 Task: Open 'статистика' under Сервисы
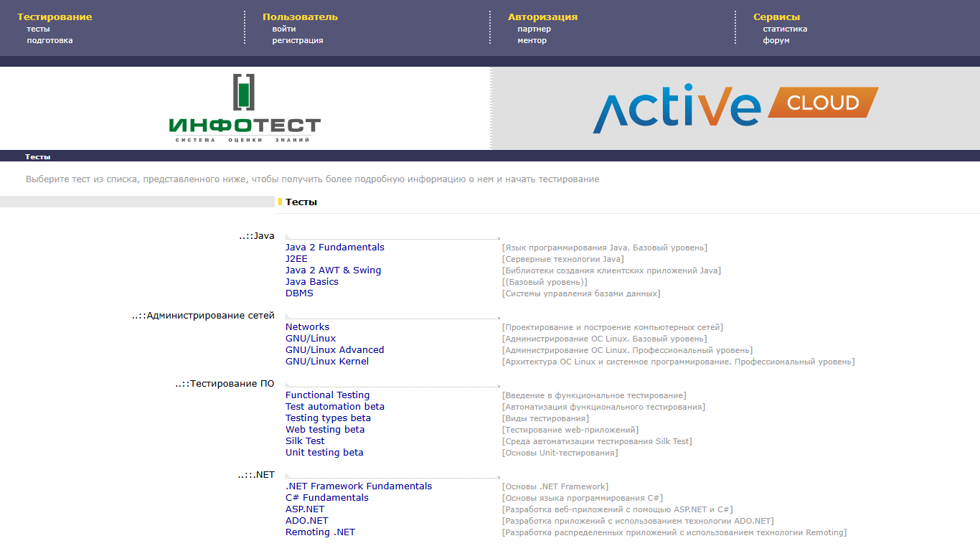tap(785, 29)
